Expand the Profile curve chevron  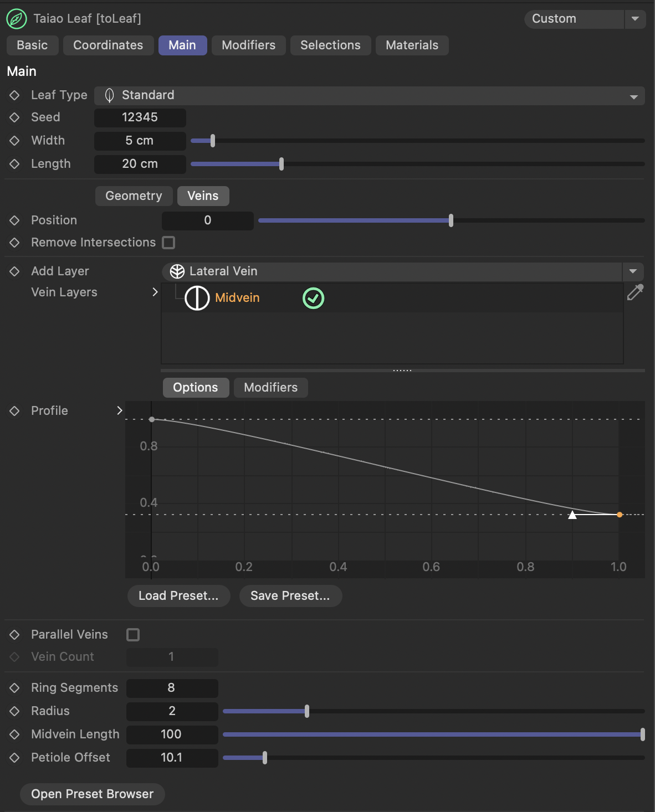[119, 410]
